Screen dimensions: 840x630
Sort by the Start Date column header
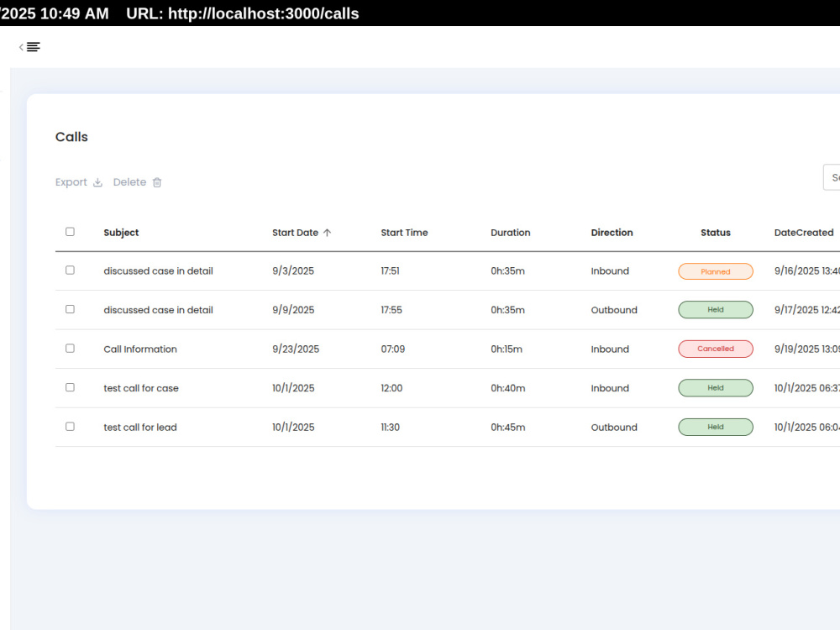295,233
